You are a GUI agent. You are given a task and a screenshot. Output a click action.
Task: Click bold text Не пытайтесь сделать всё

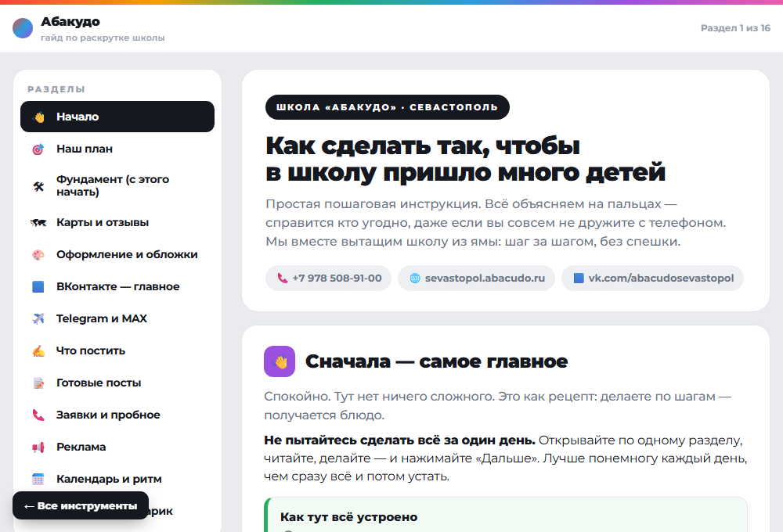[x=399, y=440]
